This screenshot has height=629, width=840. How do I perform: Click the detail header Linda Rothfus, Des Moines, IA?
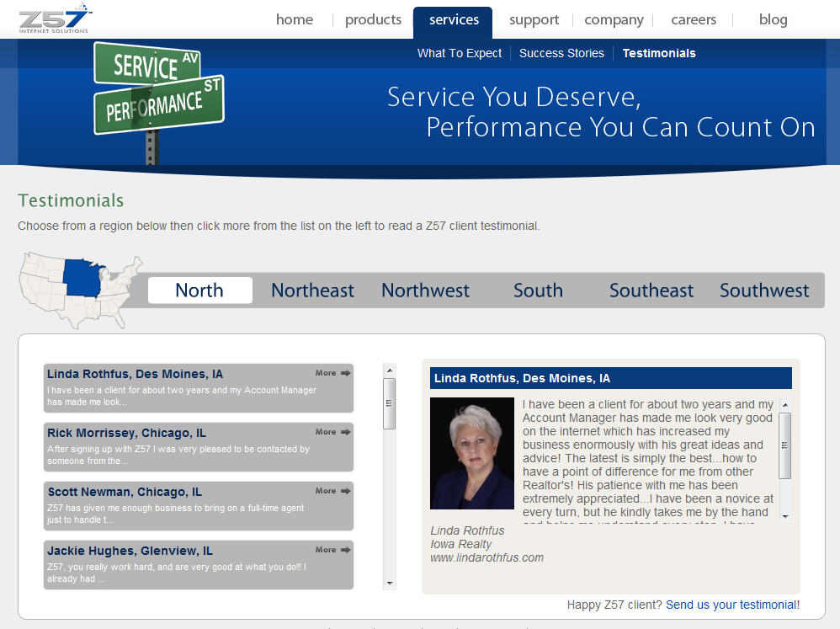pos(611,378)
